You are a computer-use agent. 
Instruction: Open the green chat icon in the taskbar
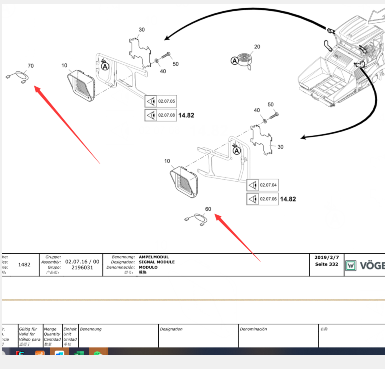pos(98,352)
